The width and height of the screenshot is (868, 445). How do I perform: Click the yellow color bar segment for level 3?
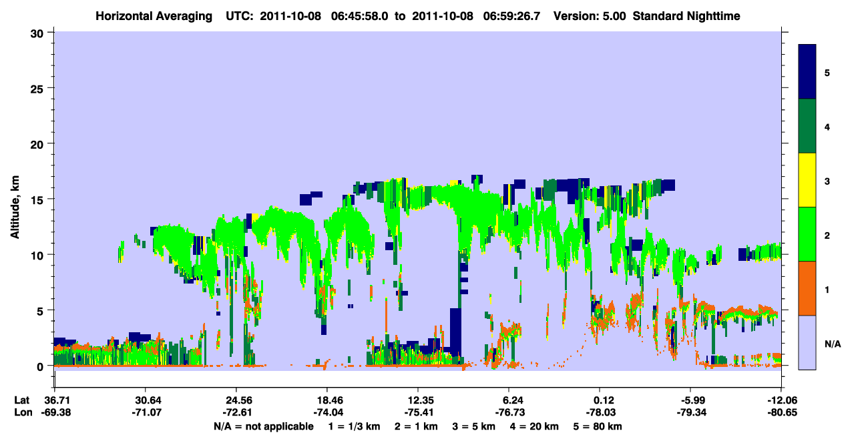pyautogui.click(x=808, y=180)
